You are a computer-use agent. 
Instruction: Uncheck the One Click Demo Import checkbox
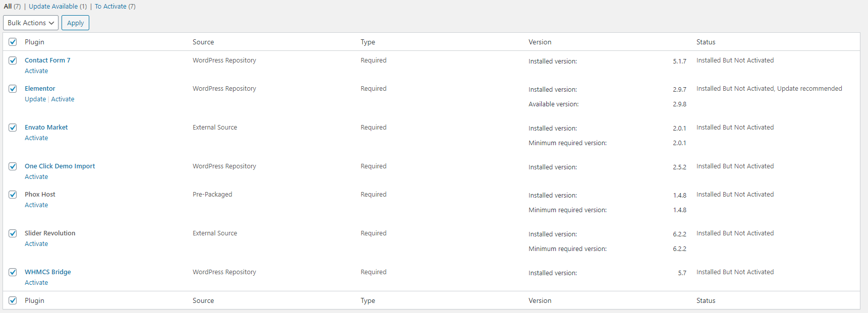[x=13, y=166]
